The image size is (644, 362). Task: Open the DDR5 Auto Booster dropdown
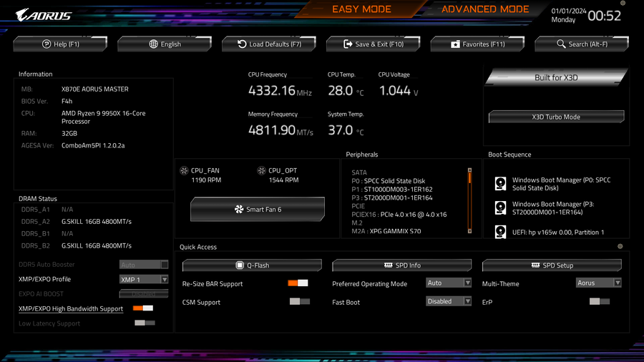click(144, 265)
